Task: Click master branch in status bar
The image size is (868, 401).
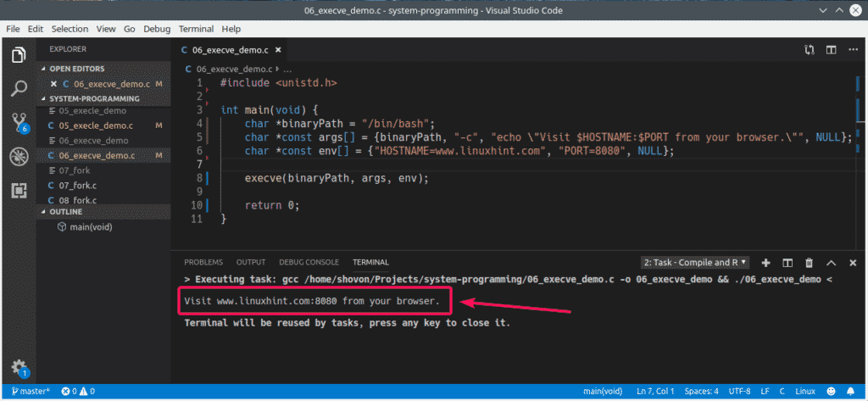Action: [31, 391]
